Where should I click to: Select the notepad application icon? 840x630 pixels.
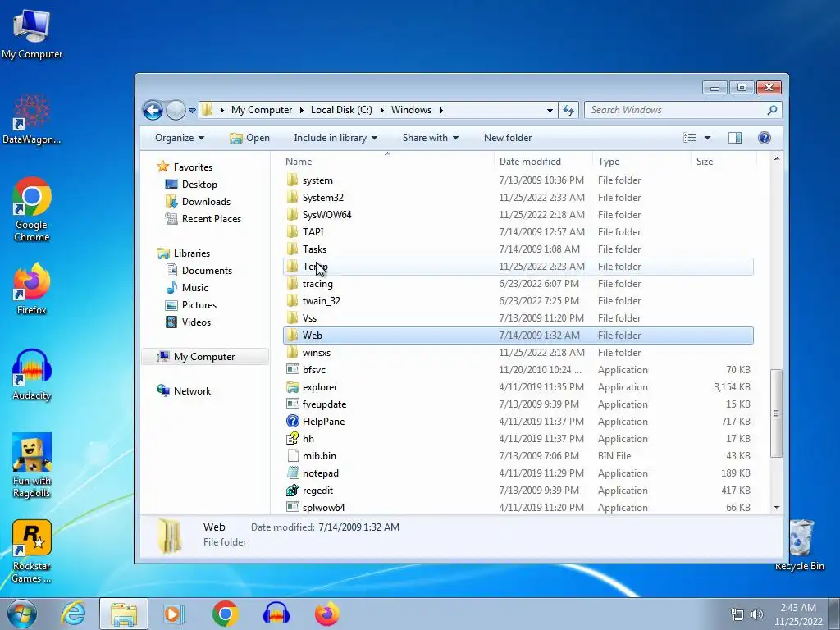click(293, 473)
